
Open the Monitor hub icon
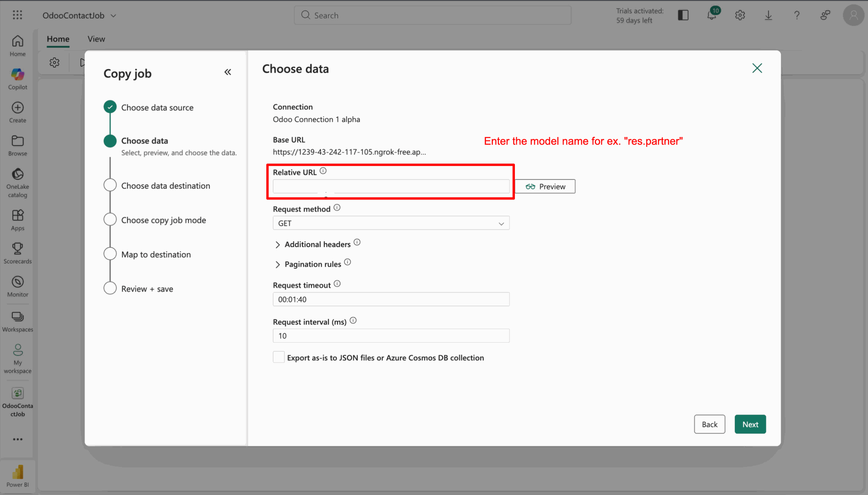point(18,287)
